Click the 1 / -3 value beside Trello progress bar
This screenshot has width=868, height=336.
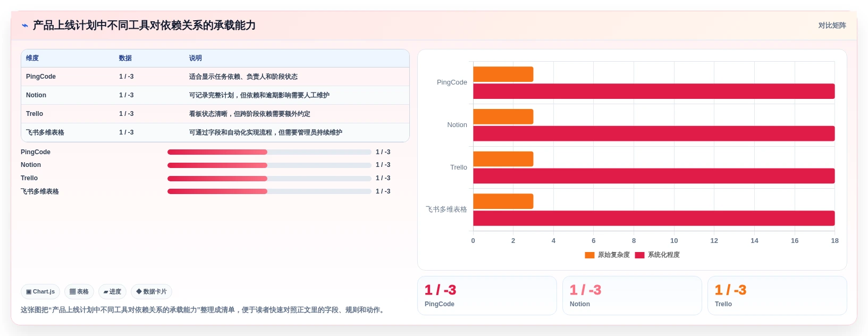pyautogui.click(x=383, y=179)
